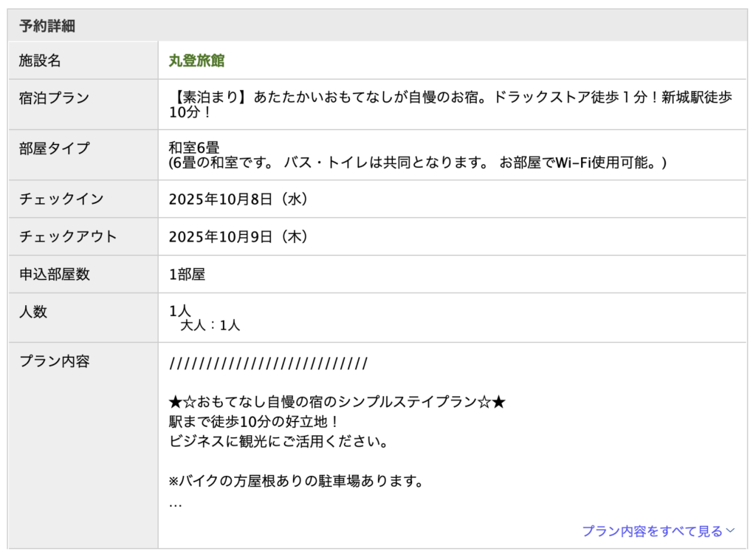Click the 和室6畳 room type text
The height and width of the screenshot is (560, 756).
(x=194, y=148)
